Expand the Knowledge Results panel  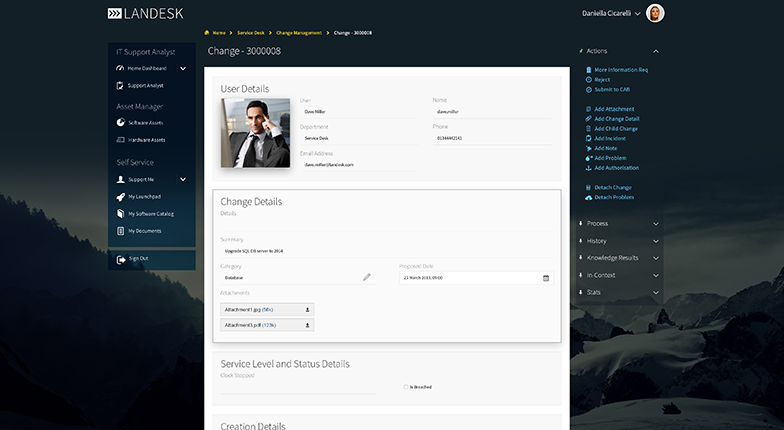[655, 258]
